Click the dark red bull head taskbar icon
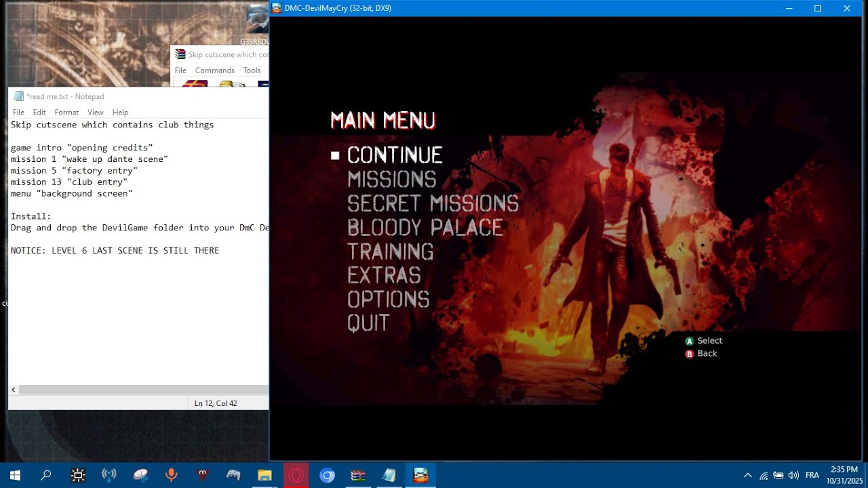This screenshot has width=868, height=488. pyautogui.click(x=202, y=475)
